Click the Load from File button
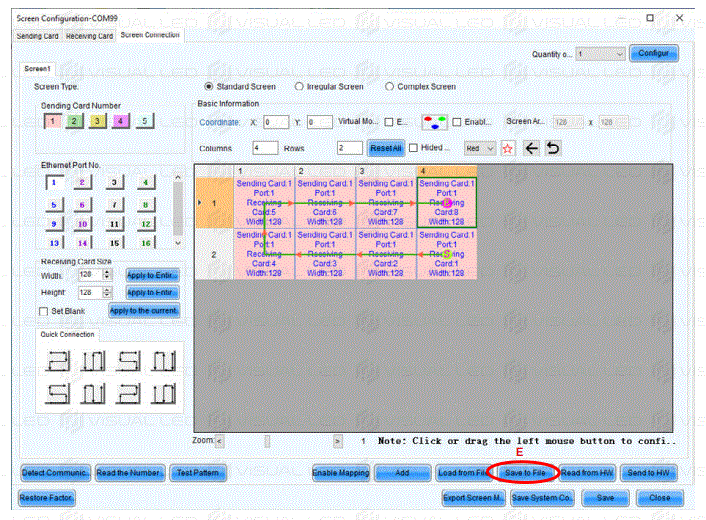706x520 pixels. point(463,473)
